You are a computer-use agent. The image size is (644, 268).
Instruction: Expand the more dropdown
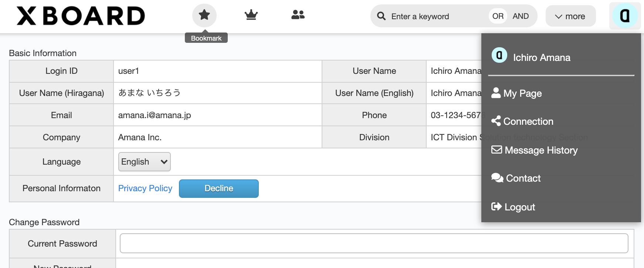[570, 16]
